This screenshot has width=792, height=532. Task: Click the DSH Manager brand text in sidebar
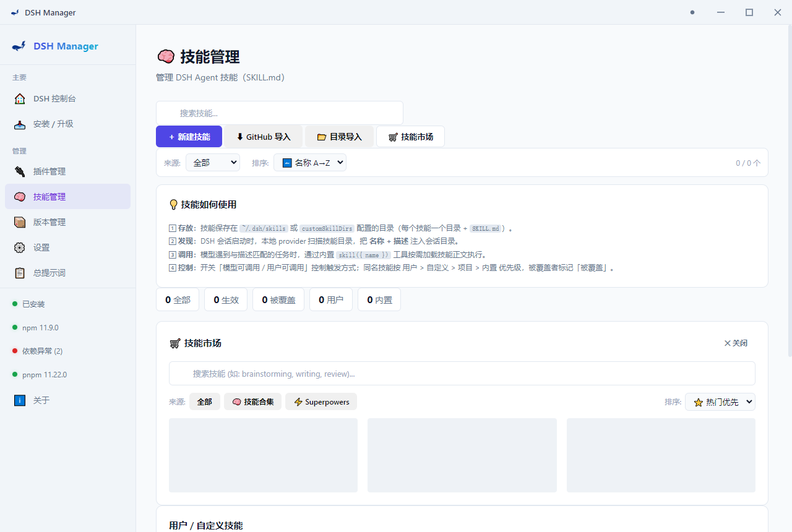[x=66, y=46]
